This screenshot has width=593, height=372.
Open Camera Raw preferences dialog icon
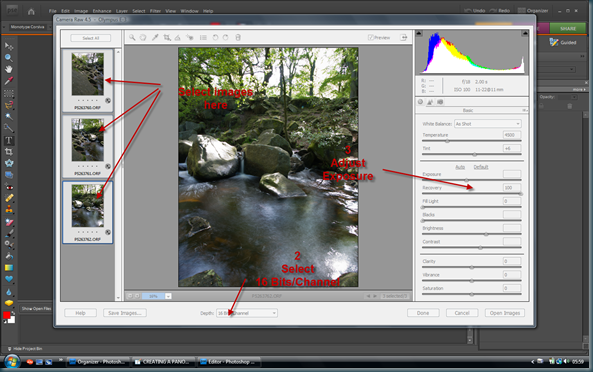point(203,37)
